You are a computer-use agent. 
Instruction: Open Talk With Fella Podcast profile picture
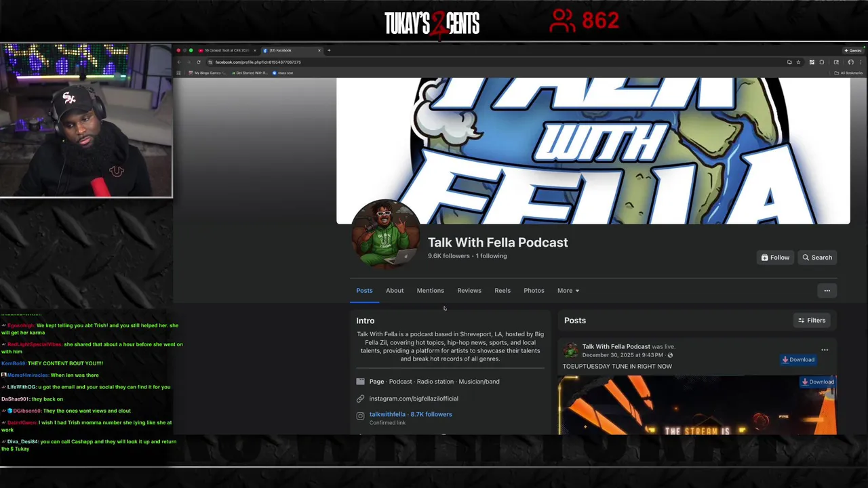(x=385, y=235)
